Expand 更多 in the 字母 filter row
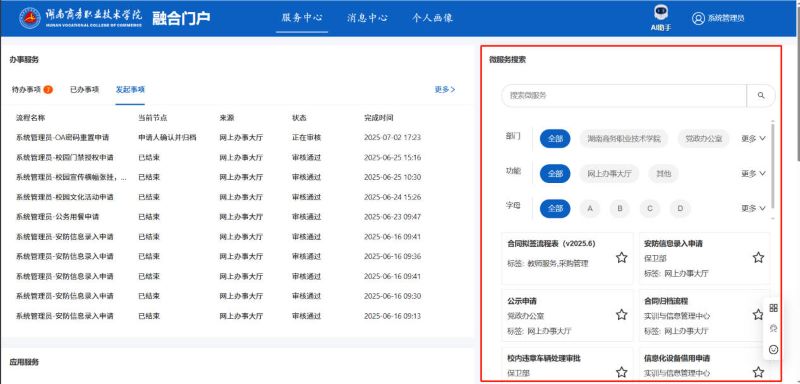 pos(753,209)
